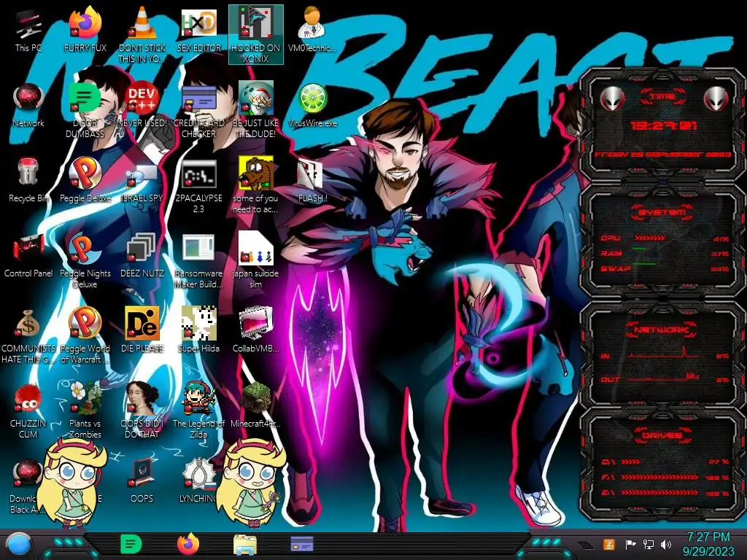747x560 pixels.
Task: Click the widget date Friday 29 September 2023
Action: [x=662, y=155]
